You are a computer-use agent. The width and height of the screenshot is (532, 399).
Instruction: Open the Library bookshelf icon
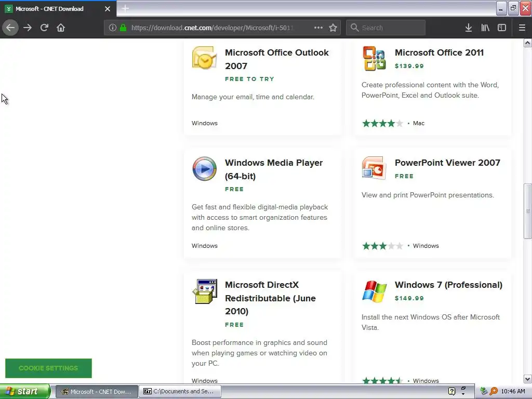click(x=485, y=28)
